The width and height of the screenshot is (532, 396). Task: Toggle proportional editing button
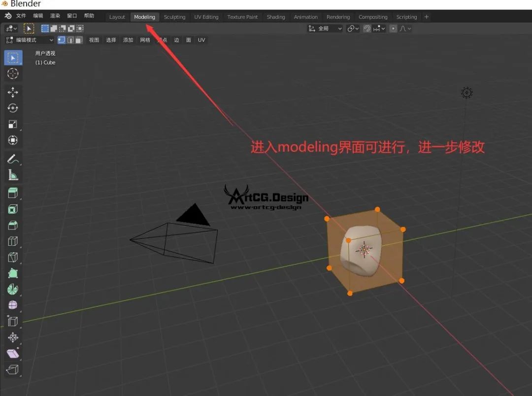(393, 29)
